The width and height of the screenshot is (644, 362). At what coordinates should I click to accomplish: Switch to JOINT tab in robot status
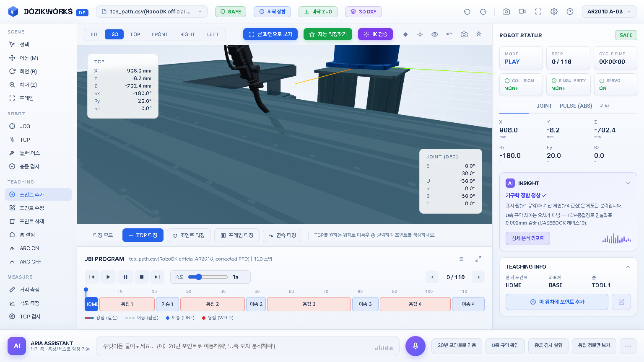pyautogui.click(x=544, y=106)
